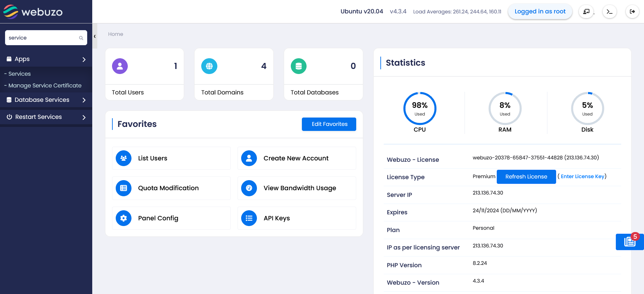Click the Panel Config gear icon
Viewport: 644px width, 294px height.
[123, 218]
